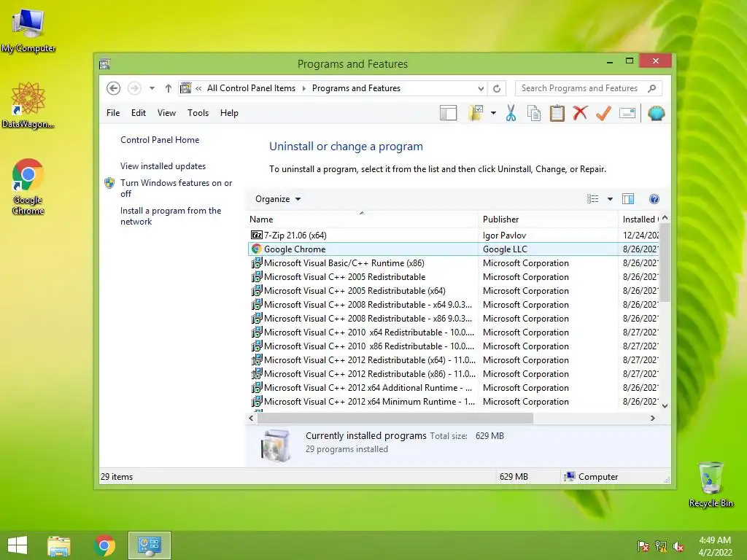
Task: Open My Computer desktop icon
Action: 28,29
